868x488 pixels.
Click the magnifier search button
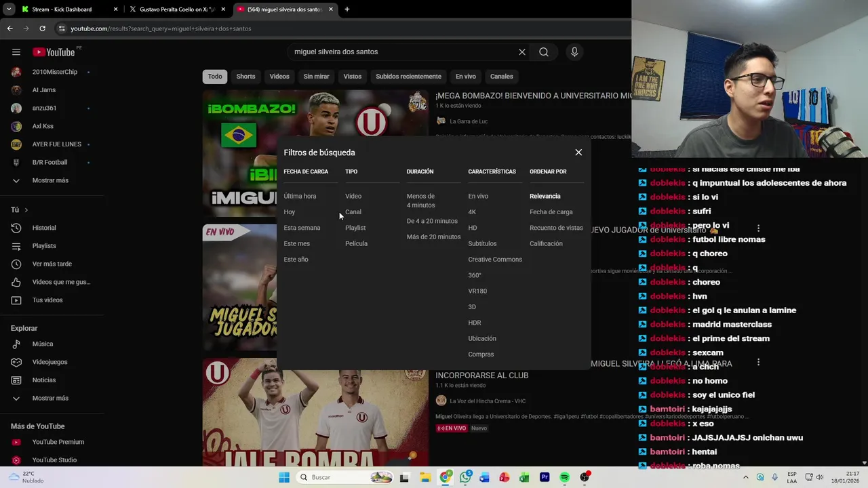pos(544,52)
